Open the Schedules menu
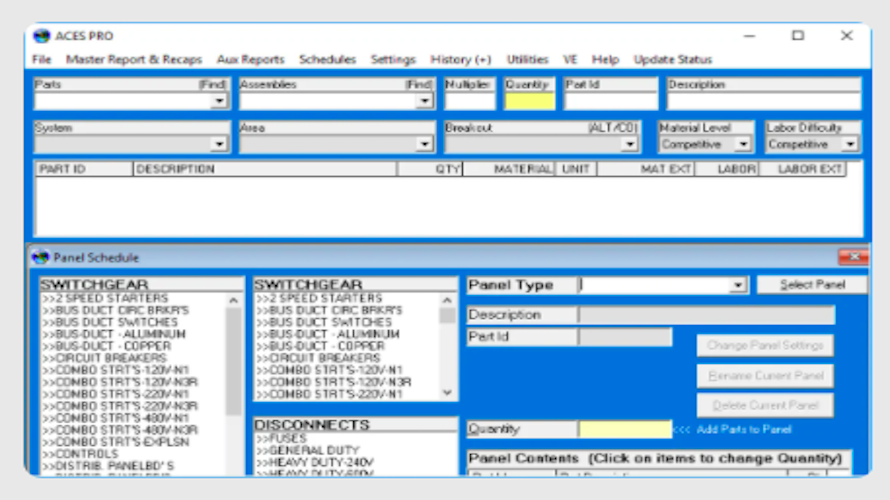Screen dimensions: 890x500 (328, 59)
